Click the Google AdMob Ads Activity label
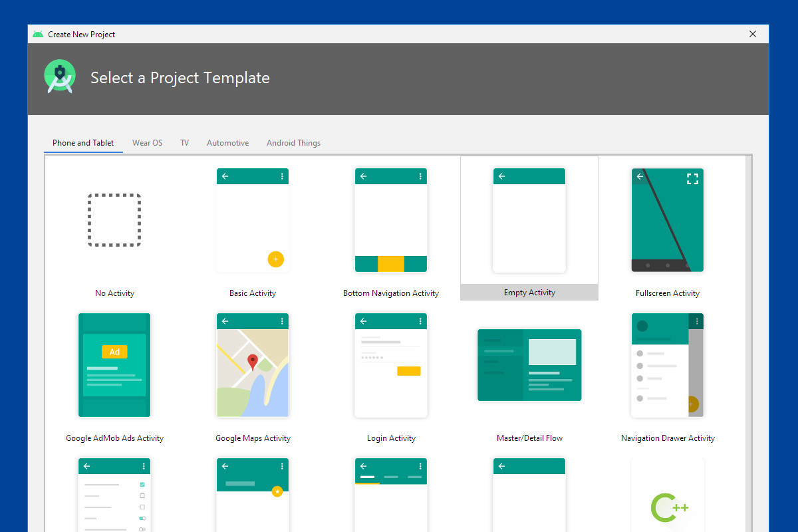The width and height of the screenshot is (798, 532). [x=114, y=438]
